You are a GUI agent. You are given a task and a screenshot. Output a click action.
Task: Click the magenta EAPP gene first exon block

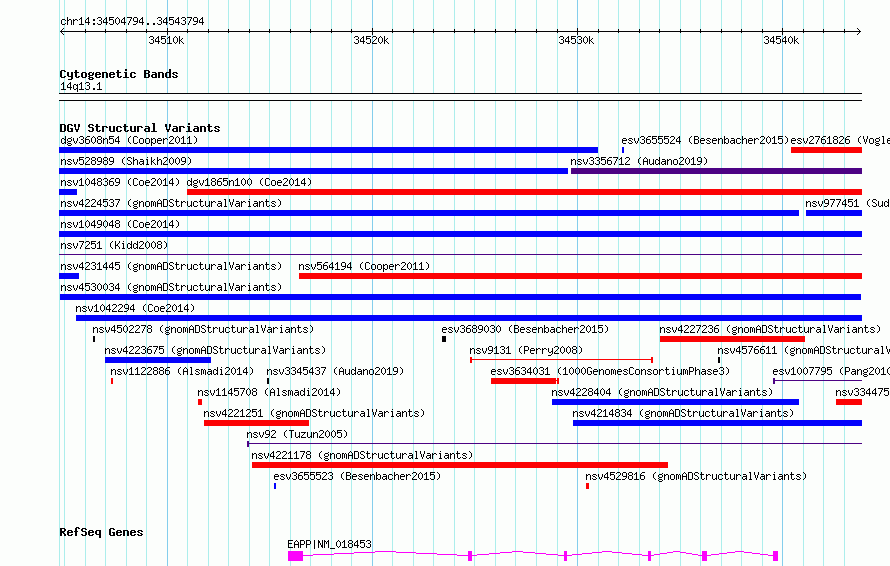point(295,556)
